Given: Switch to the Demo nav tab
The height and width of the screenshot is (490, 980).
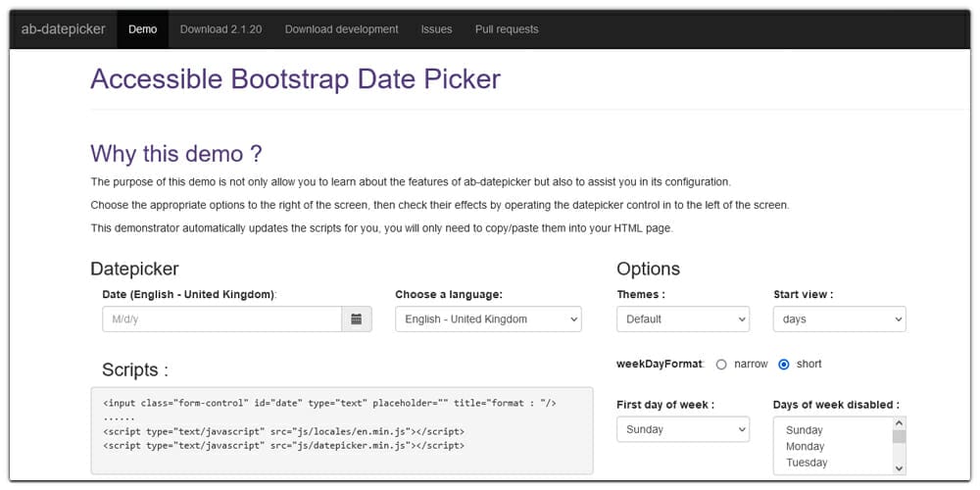Looking at the screenshot, I should 142,29.
